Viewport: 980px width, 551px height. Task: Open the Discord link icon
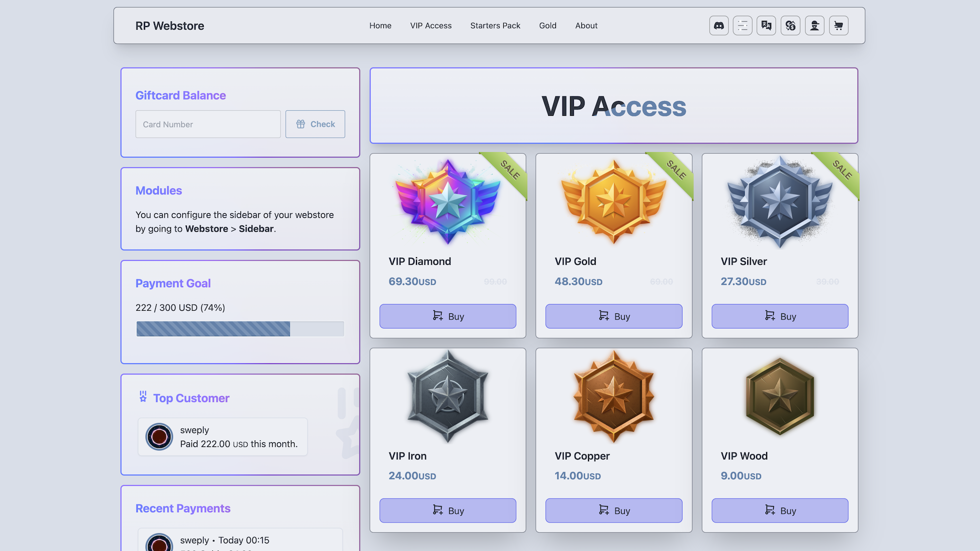(x=719, y=26)
